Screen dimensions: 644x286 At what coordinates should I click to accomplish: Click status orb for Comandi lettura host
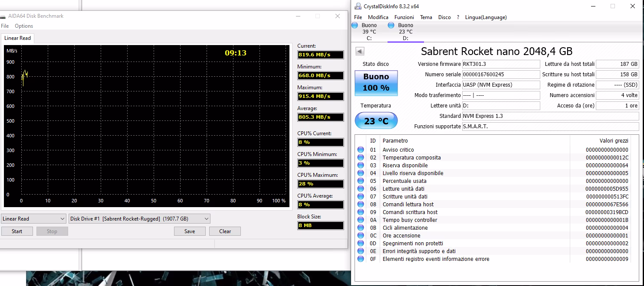click(361, 204)
